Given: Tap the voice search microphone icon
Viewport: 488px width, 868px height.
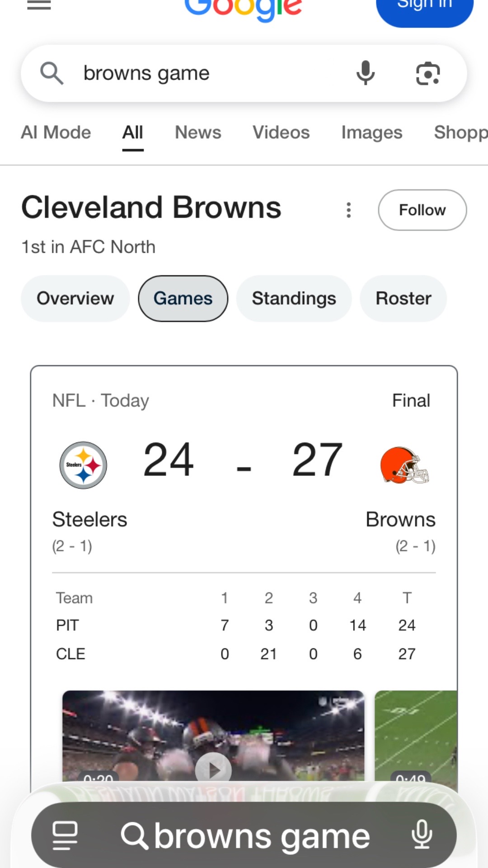Looking at the screenshot, I should click(366, 73).
